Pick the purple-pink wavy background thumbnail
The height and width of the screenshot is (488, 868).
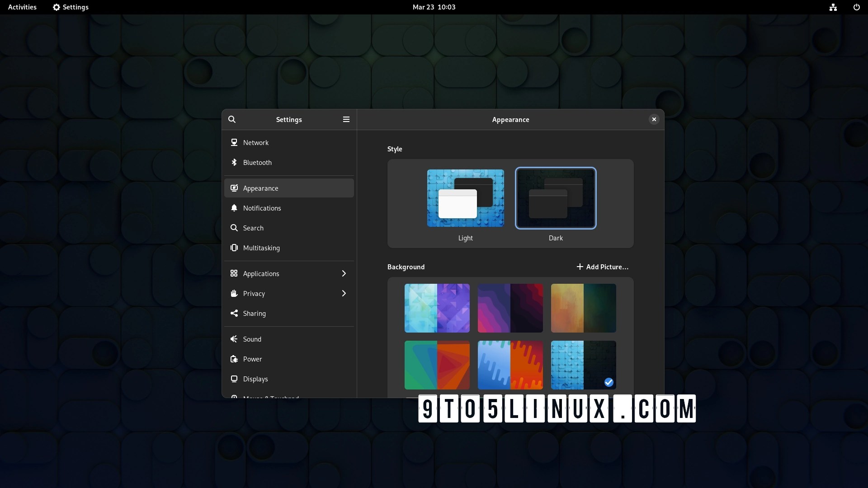[510, 308]
